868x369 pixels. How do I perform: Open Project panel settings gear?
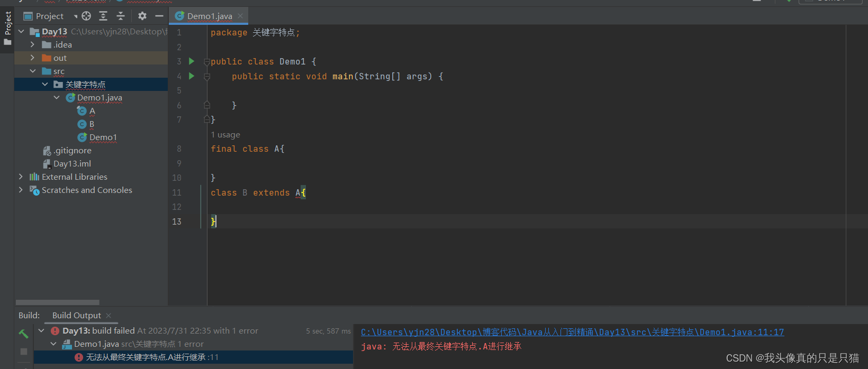(142, 16)
